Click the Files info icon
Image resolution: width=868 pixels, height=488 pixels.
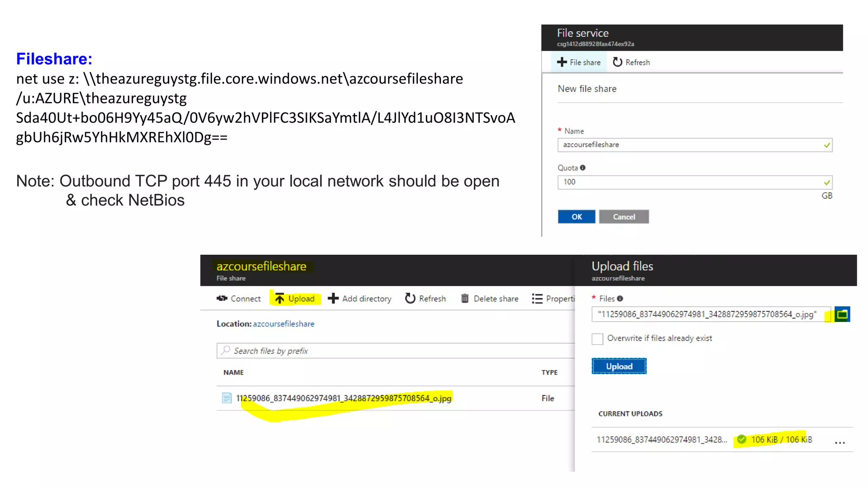(620, 299)
